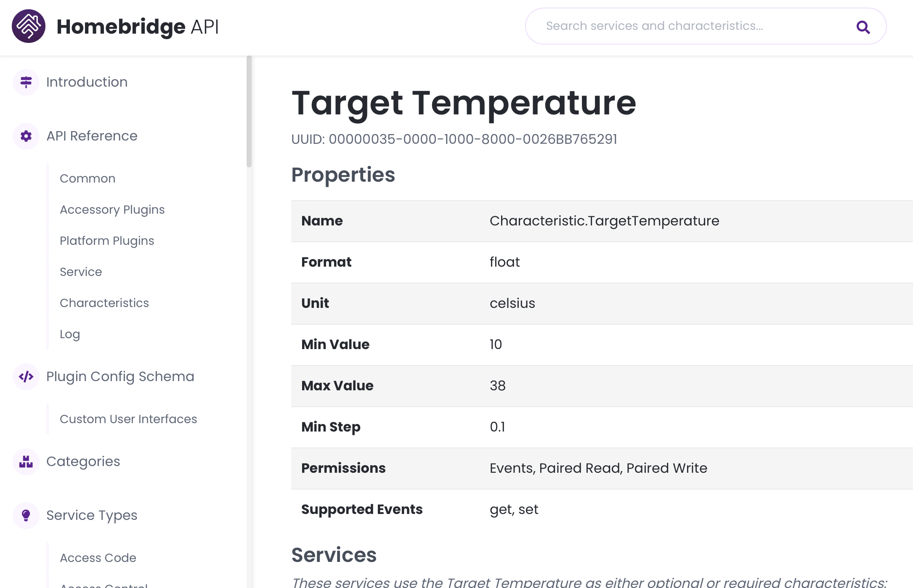
Task: Open the Characteristics reference link
Action: point(104,303)
